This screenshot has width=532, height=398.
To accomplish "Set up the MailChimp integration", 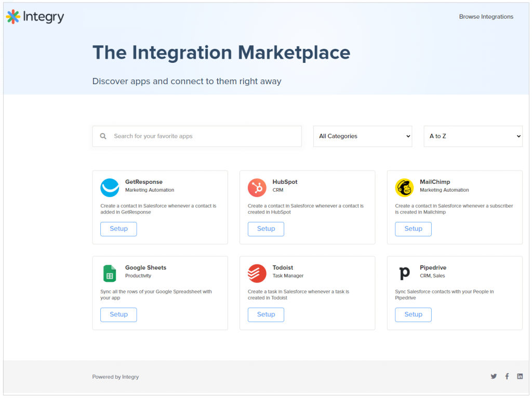I will point(413,229).
